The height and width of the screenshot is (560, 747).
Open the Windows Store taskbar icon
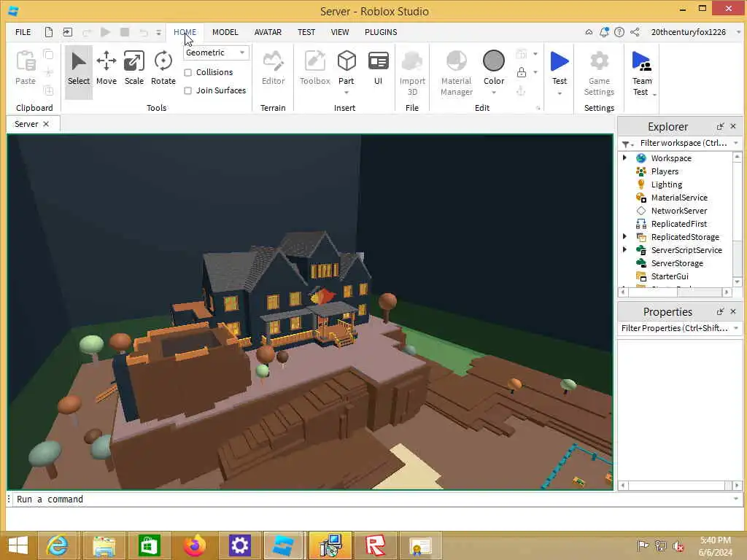[x=149, y=545]
